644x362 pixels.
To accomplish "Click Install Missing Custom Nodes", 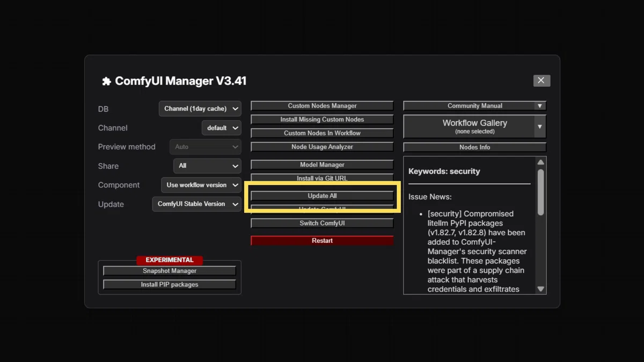I will tap(322, 120).
